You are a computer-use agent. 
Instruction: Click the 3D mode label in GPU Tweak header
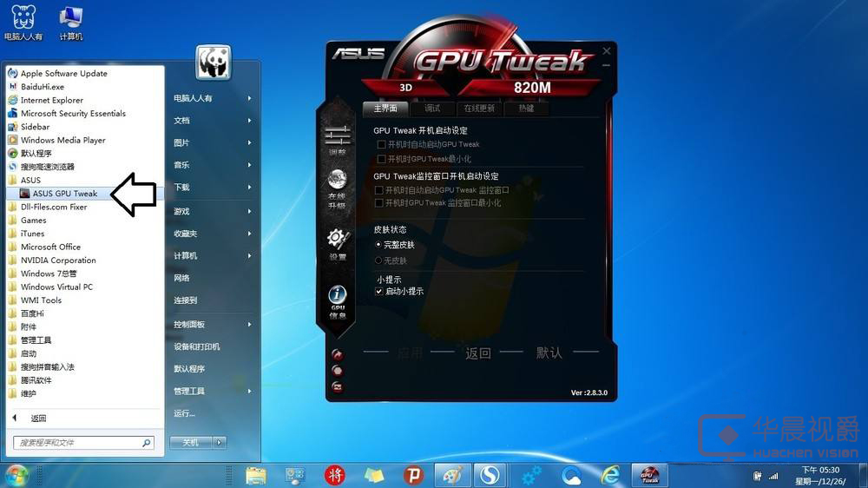(405, 88)
